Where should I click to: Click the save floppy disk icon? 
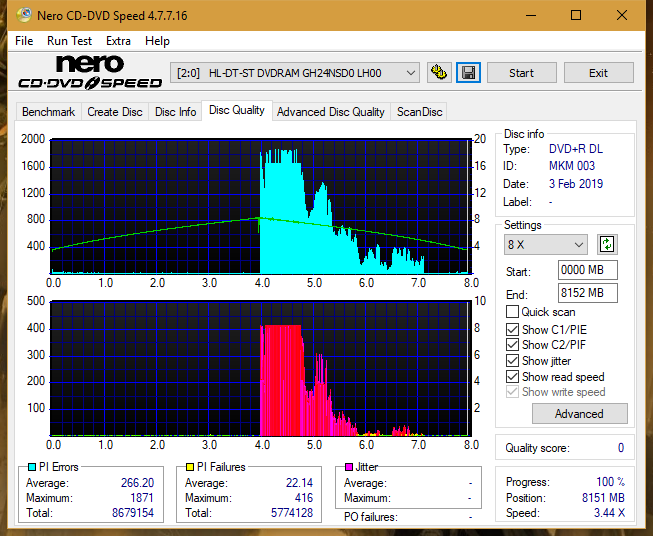click(469, 73)
